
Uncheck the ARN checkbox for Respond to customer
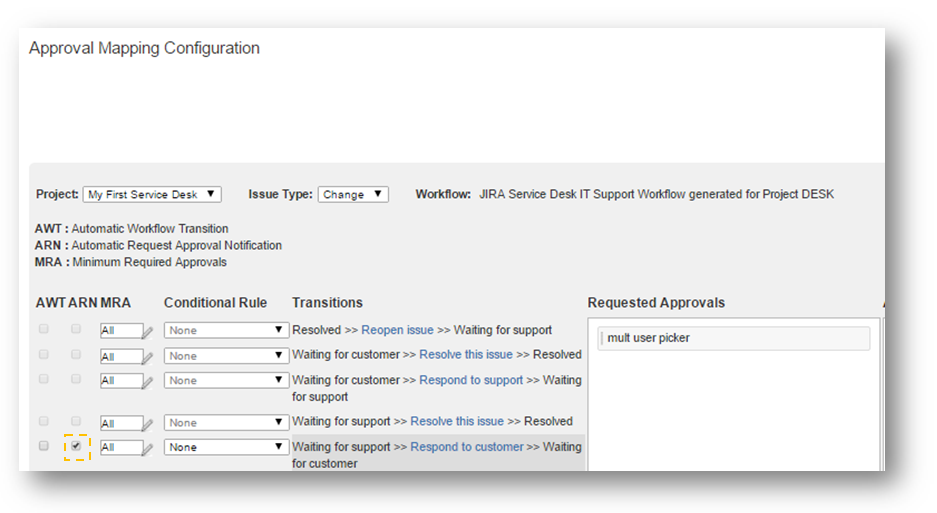(x=76, y=446)
